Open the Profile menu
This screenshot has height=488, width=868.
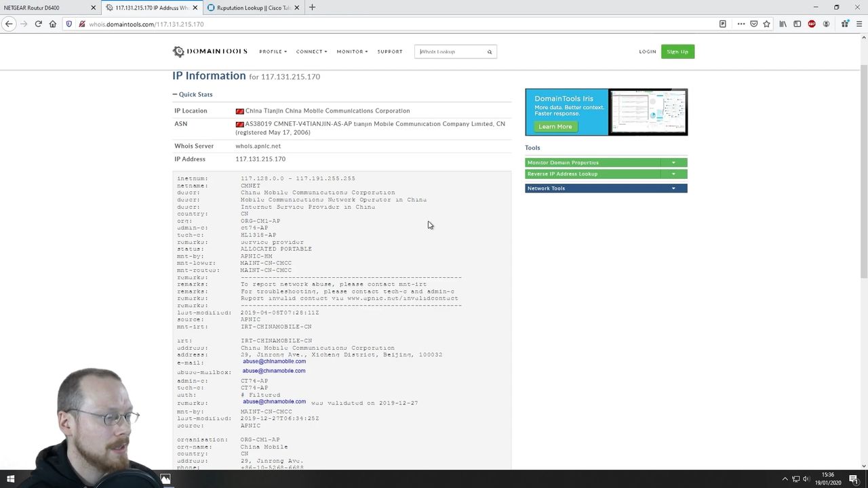[x=273, y=52]
